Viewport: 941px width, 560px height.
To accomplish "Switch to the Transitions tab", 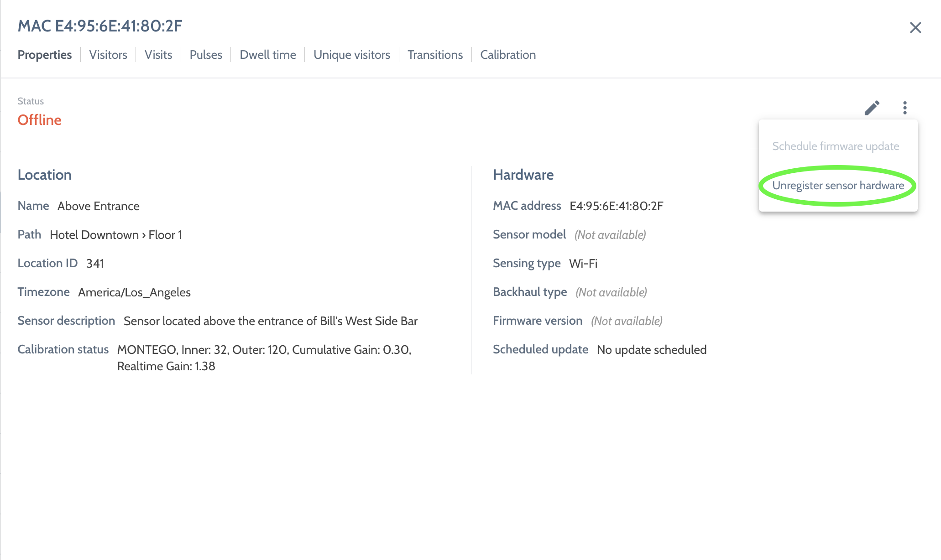I will click(x=435, y=55).
